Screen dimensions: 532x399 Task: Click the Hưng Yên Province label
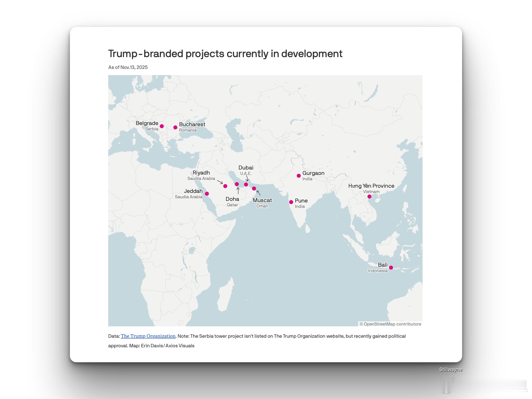(371, 186)
